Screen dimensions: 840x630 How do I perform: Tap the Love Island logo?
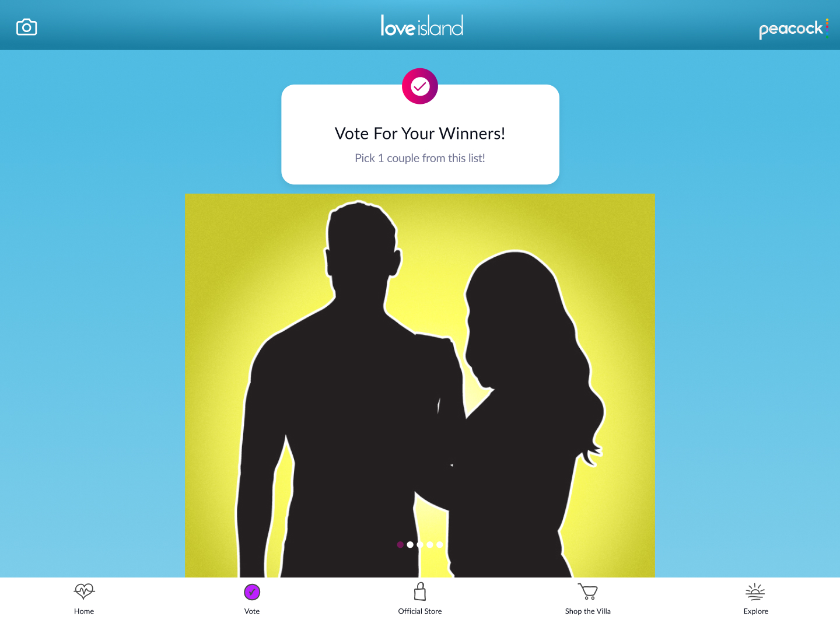(x=422, y=26)
